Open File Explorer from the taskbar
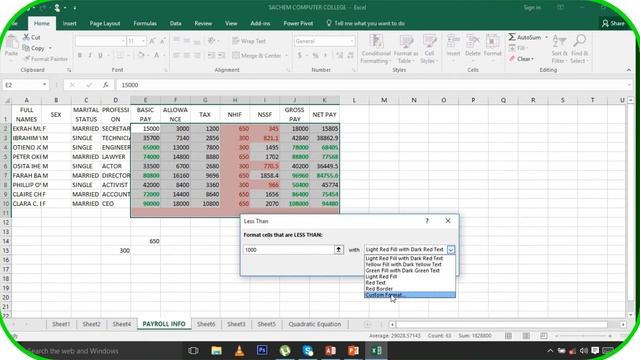Viewport: 640px width, 360px height. [x=216, y=350]
